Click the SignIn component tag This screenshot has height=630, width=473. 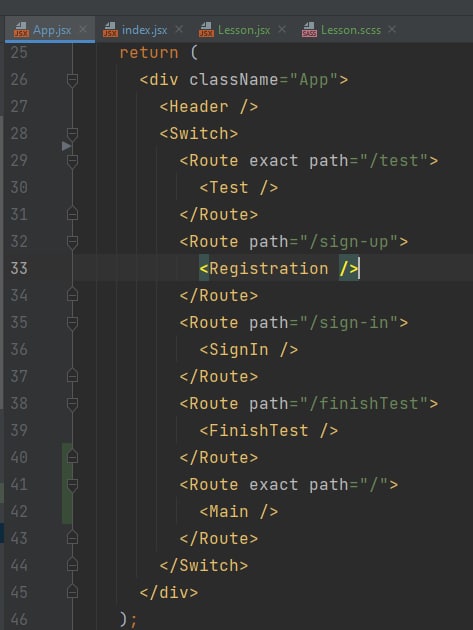pyautogui.click(x=249, y=350)
